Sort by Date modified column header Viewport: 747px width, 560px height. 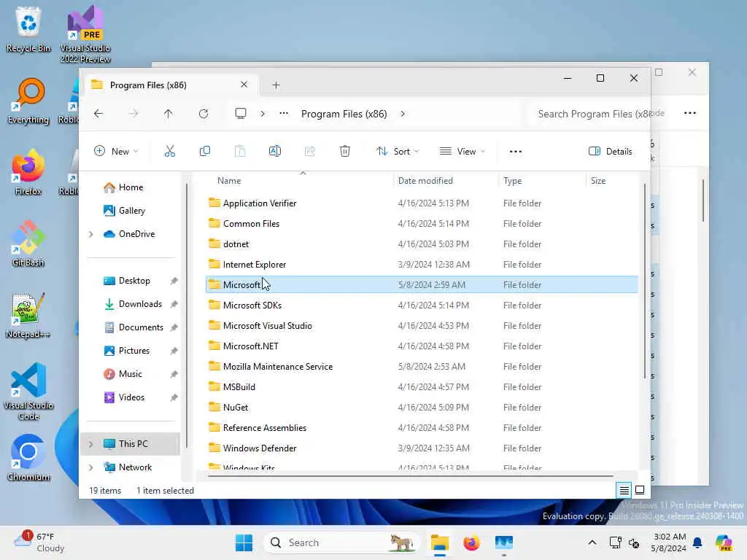[425, 181]
